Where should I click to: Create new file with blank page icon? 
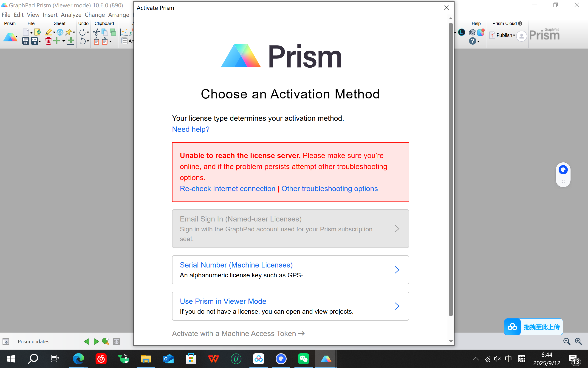coord(26,32)
